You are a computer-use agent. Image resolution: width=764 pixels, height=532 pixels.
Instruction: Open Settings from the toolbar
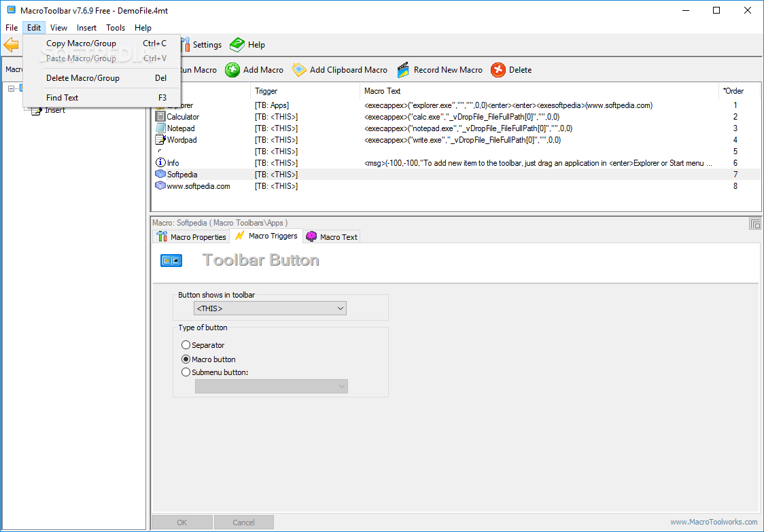pyautogui.click(x=201, y=45)
